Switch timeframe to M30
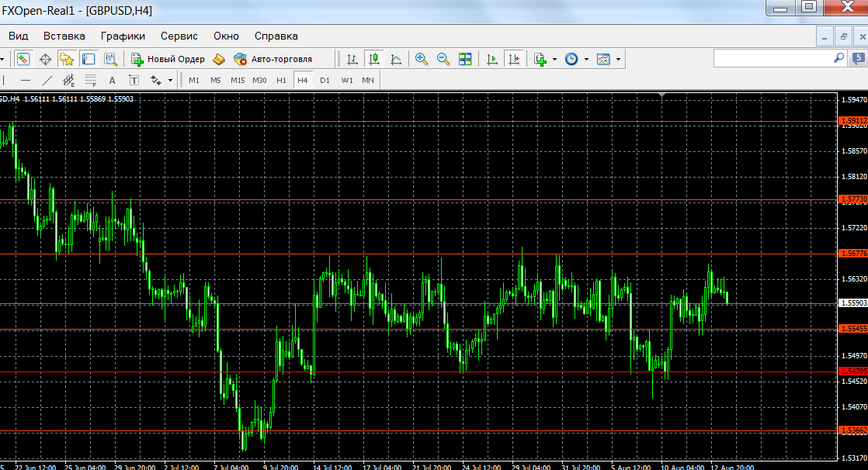This screenshot has height=470, width=868. 259,80
